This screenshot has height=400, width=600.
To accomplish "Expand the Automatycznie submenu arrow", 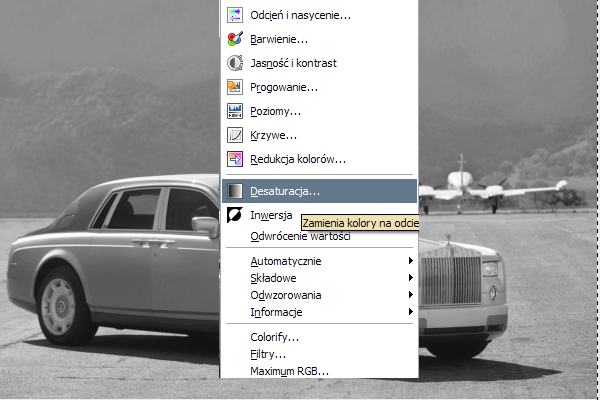I will [x=411, y=261].
